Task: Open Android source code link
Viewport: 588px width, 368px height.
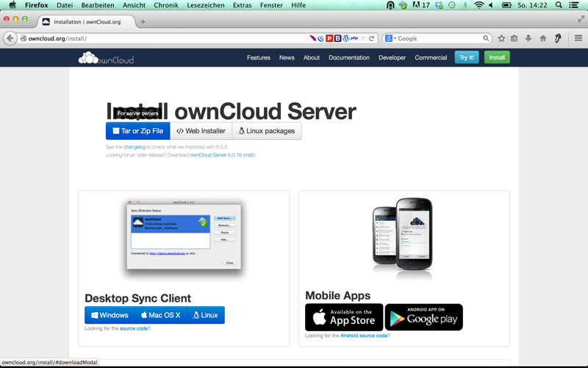Action: (x=364, y=336)
